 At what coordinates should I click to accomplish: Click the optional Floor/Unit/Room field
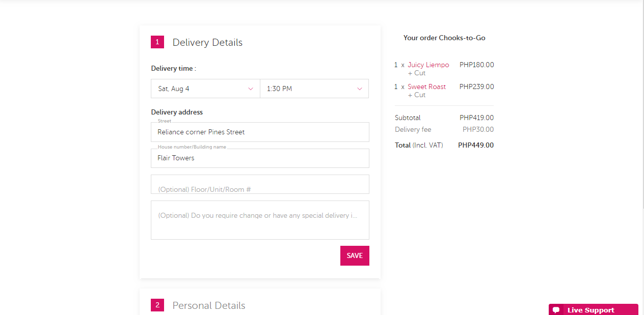tap(260, 184)
